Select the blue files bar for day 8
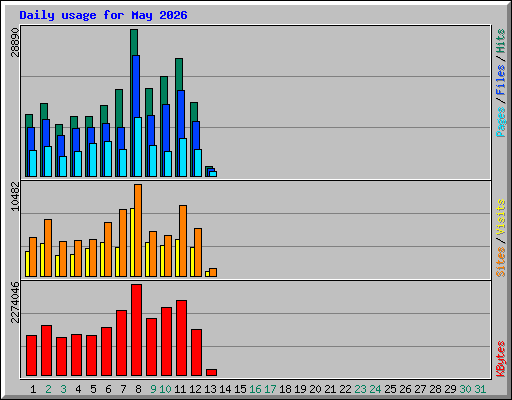Viewport: 512px width, 400px height. (136, 86)
